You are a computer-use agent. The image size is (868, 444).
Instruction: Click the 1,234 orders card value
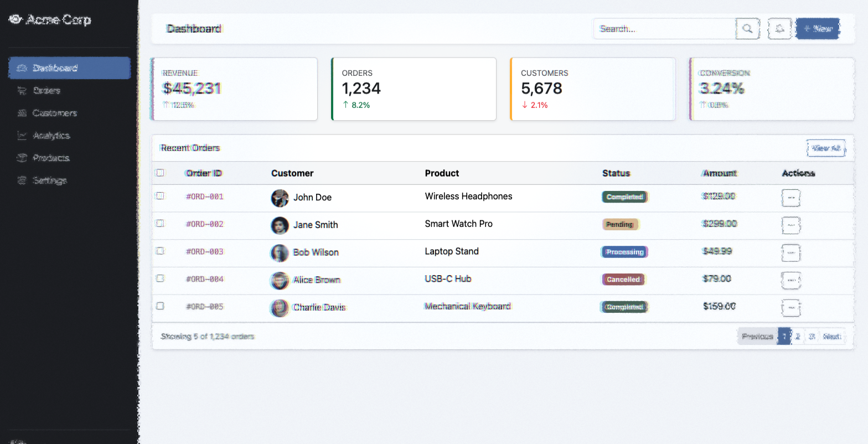coord(361,89)
